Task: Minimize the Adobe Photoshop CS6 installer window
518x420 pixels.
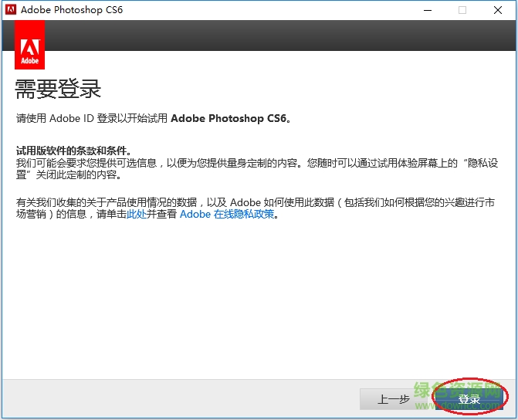Action: [x=427, y=10]
